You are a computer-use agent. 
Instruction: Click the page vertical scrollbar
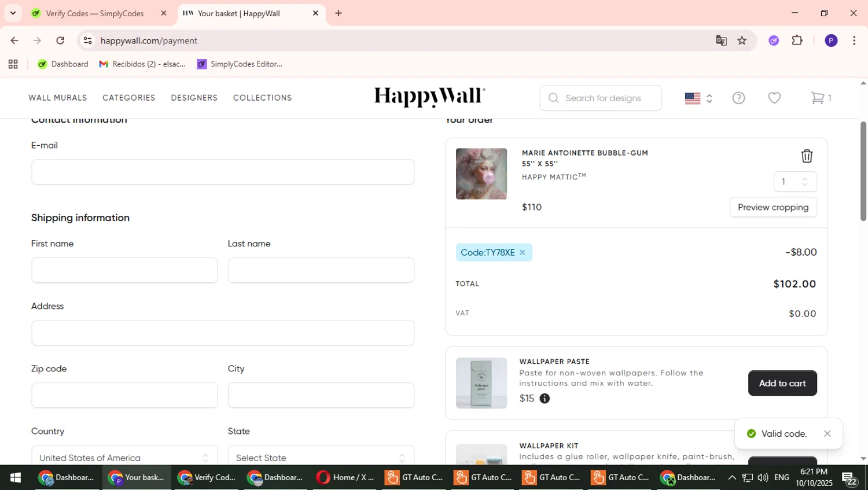point(863,171)
